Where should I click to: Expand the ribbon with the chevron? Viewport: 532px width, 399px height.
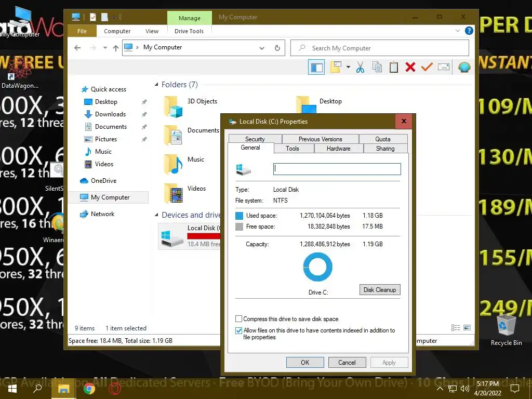(x=457, y=31)
